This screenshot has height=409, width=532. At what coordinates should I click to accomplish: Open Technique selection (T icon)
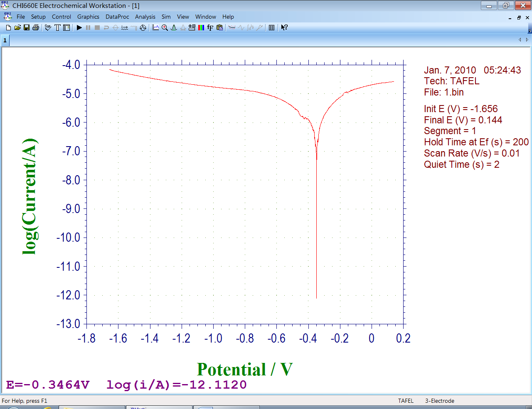(57, 28)
